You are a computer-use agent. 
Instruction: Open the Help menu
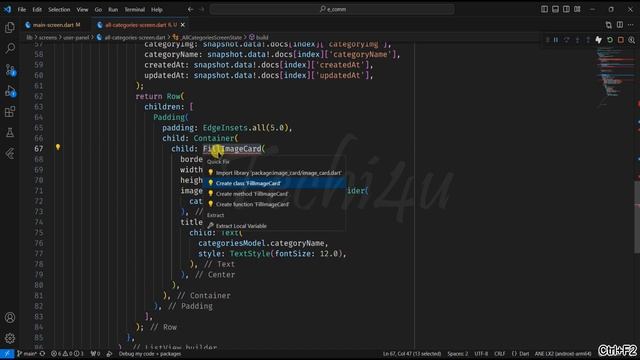coord(157,9)
